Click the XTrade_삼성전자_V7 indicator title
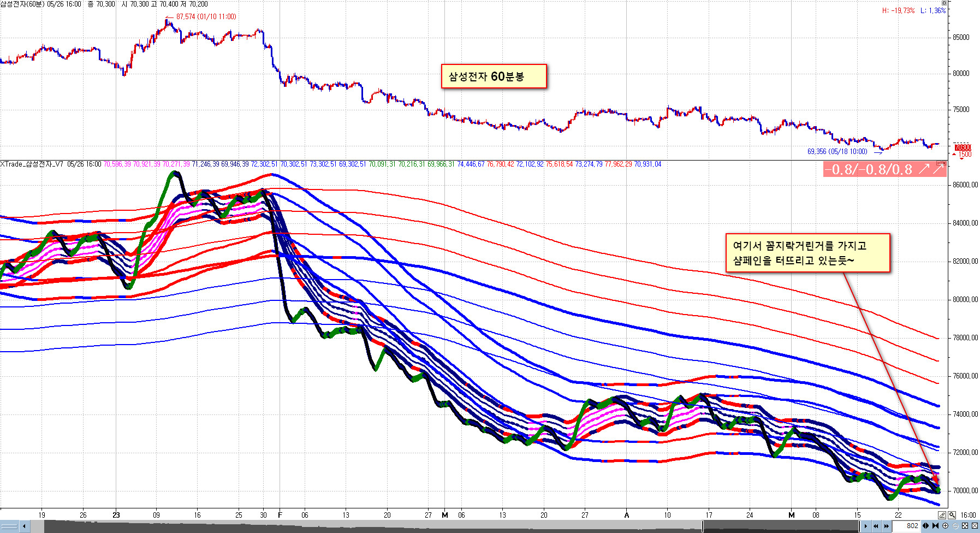The height and width of the screenshot is (533, 980). 32,164
